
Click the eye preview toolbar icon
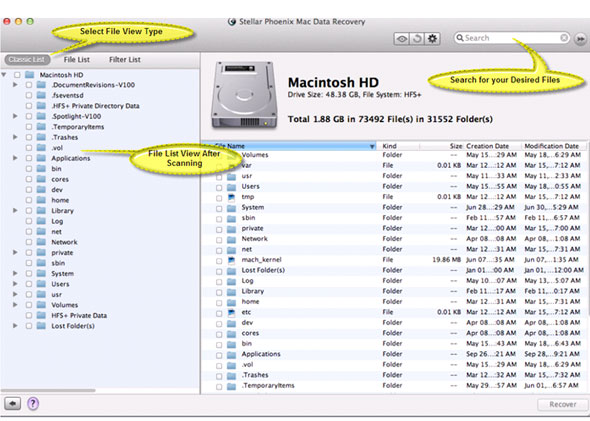click(401, 39)
